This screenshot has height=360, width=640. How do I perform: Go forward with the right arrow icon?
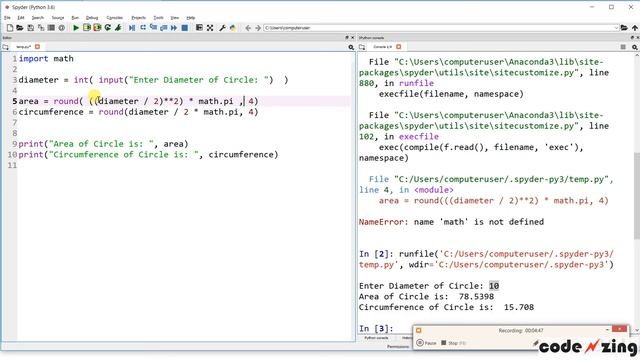point(258,28)
